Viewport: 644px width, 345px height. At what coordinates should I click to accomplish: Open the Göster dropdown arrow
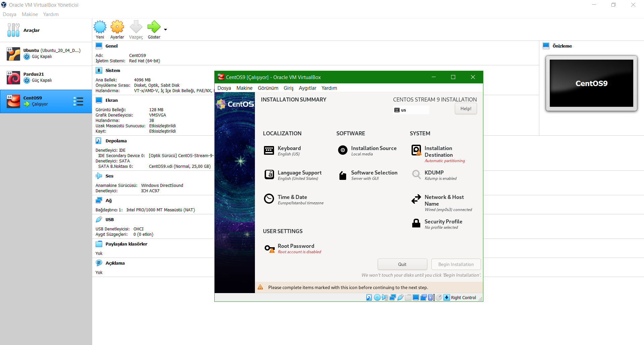click(x=165, y=29)
